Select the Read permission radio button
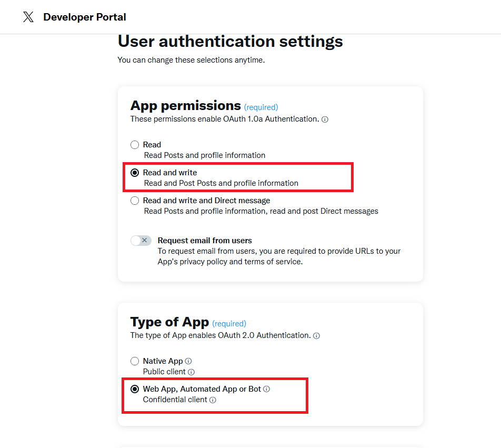Image resolution: width=501 pixels, height=448 pixels. pos(135,145)
